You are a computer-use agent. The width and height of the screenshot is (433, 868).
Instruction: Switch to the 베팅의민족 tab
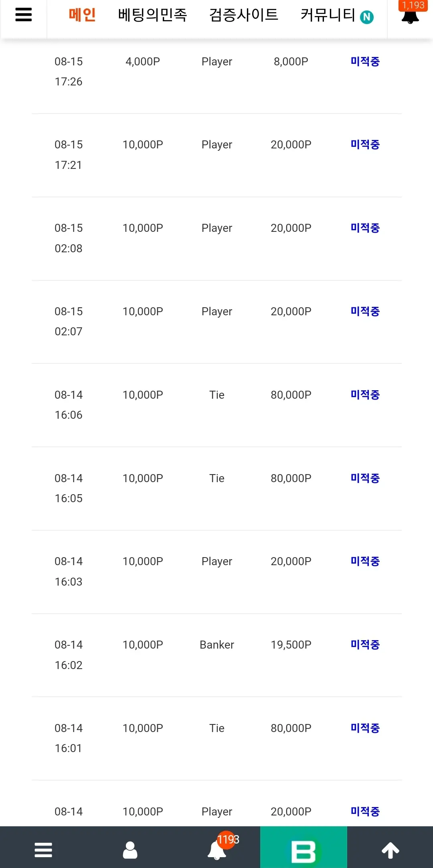(x=152, y=15)
